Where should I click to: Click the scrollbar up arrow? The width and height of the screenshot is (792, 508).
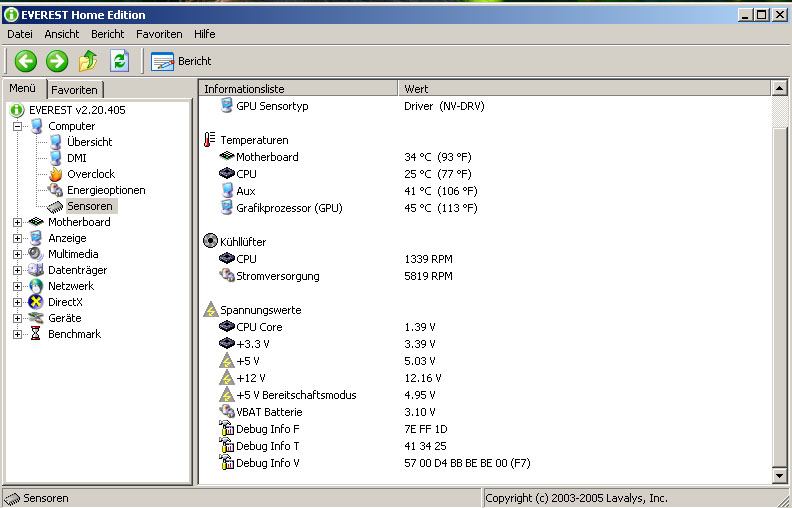coord(779,89)
